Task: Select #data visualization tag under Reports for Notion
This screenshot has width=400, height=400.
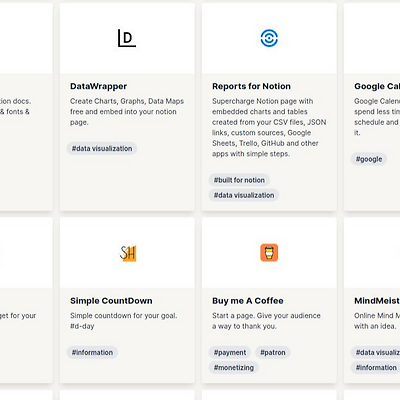Action: 244,195
